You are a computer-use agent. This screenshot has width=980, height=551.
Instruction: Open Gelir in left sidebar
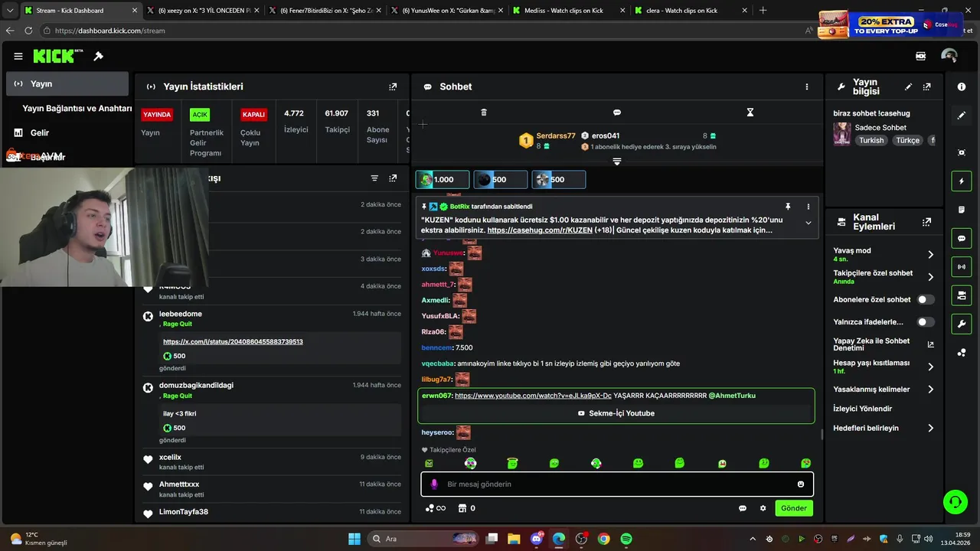coord(40,132)
